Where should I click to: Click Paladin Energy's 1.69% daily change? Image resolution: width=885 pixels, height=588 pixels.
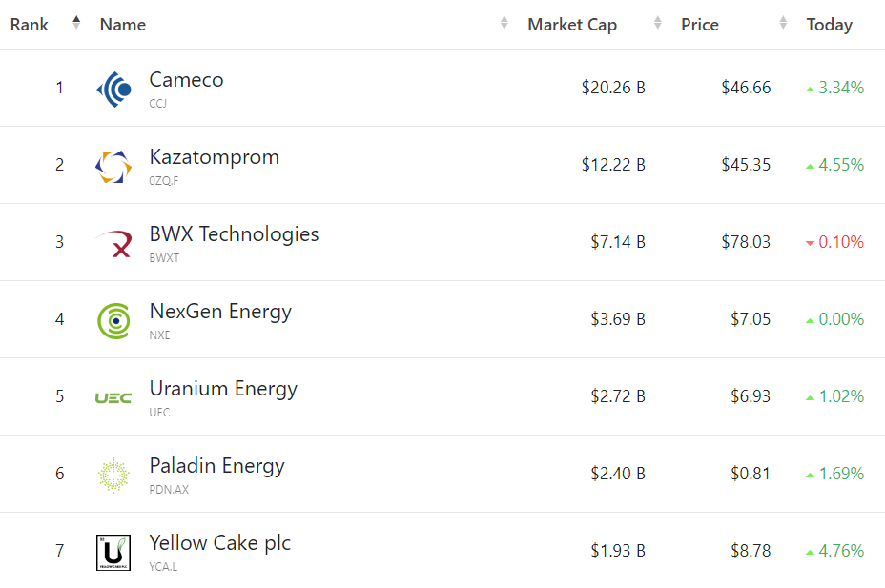840,474
